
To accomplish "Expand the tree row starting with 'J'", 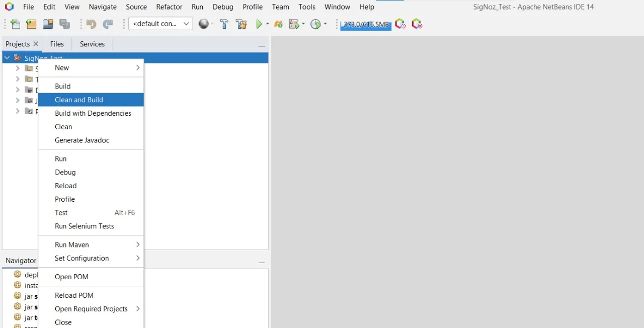I will 18,100.
